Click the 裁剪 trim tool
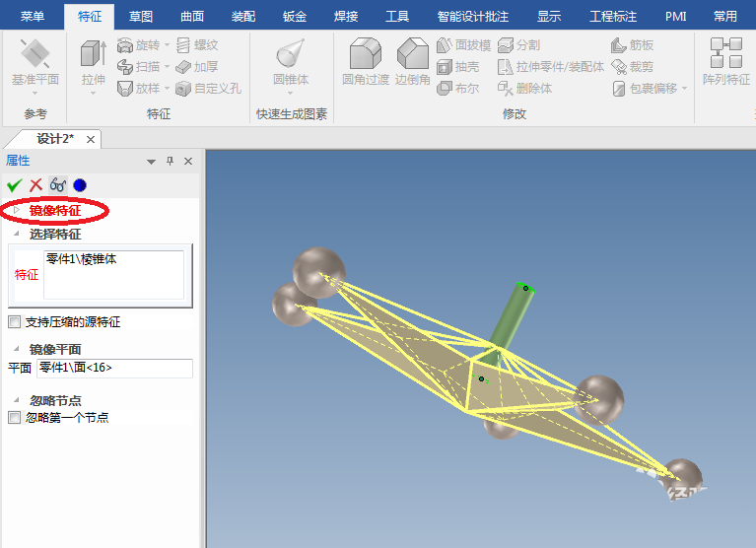This screenshot has height=548, width=756. (632, 66)
